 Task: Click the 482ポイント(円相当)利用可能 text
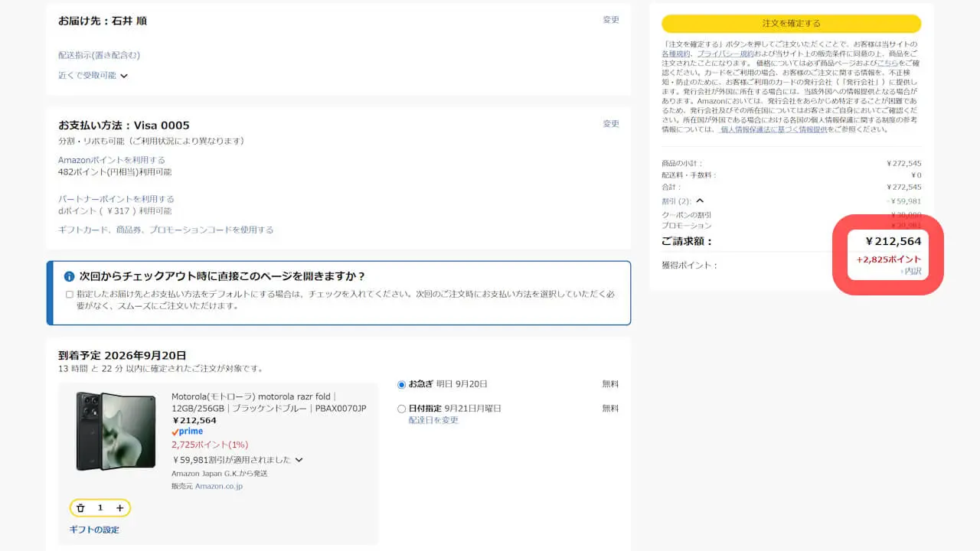click(x=115, y=172)
